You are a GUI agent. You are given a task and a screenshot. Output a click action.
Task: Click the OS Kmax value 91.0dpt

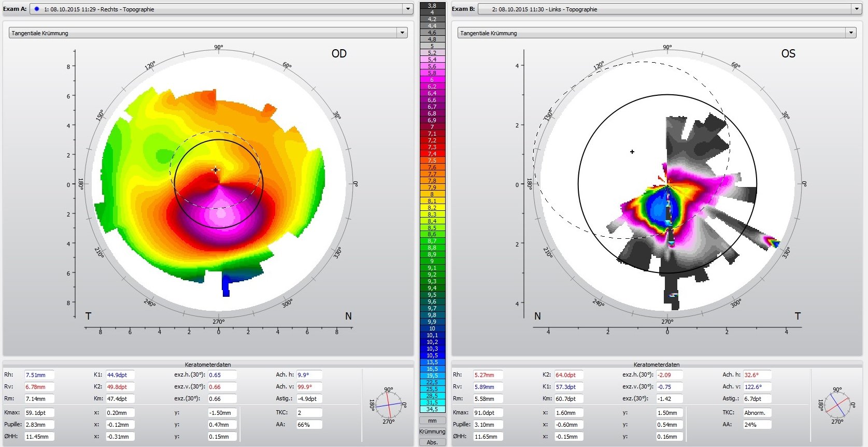click(x=488, y=413)
